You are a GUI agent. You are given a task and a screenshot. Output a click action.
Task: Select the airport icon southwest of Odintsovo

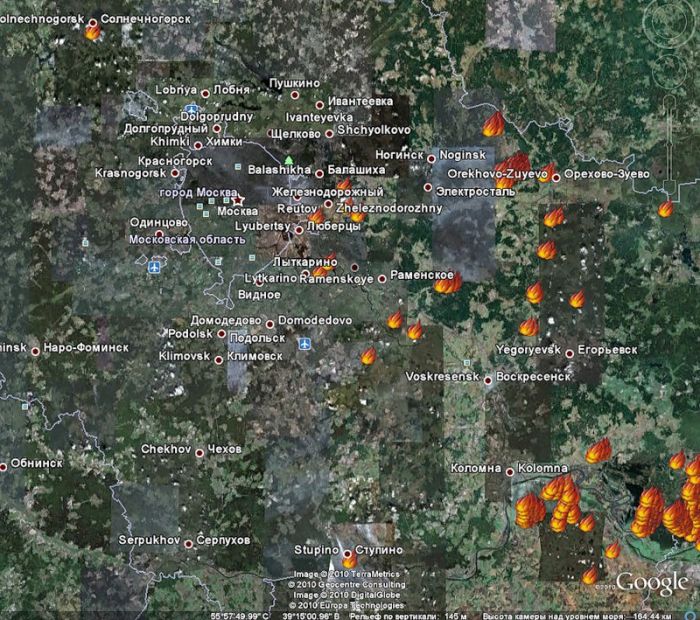154,267
